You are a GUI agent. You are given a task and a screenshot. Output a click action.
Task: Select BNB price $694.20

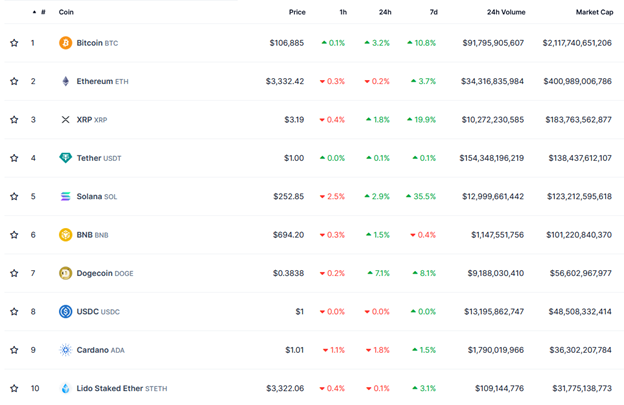click(x=288, y=235)
